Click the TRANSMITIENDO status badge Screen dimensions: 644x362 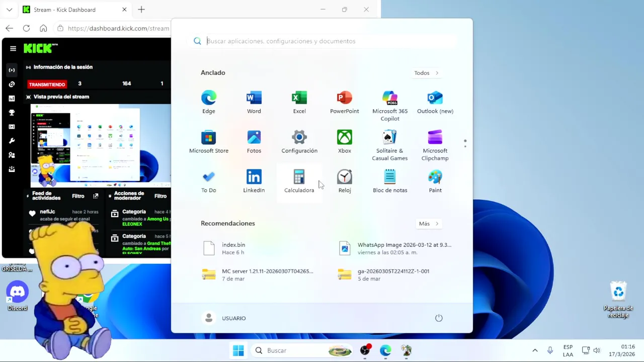[x=47, y=84]
